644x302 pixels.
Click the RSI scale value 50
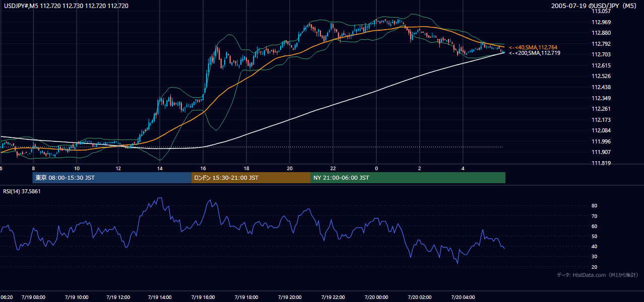tap(594, 236)
